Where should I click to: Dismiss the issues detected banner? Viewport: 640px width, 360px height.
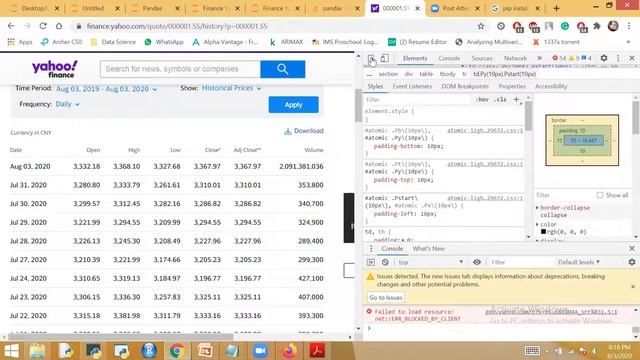[x=633, y=287]
